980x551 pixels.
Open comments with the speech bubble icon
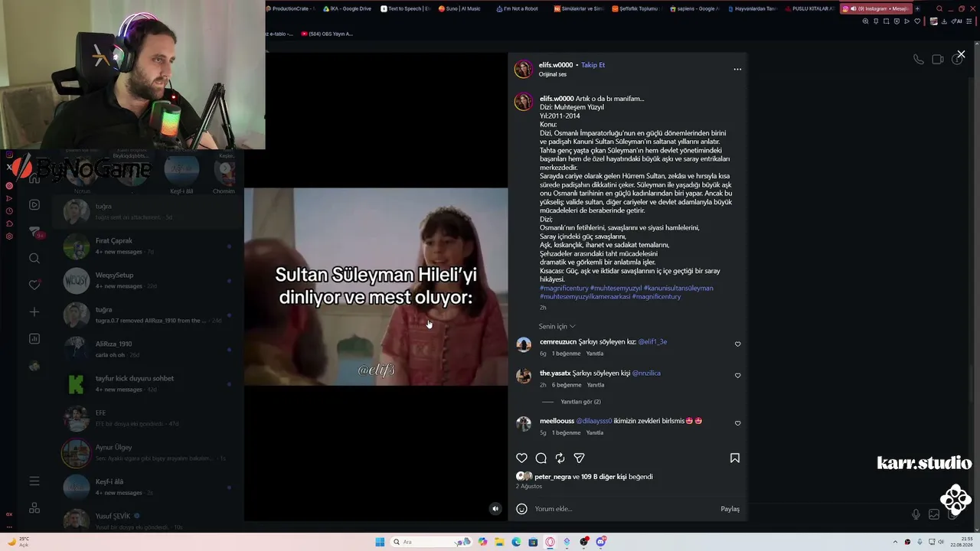(541, 458)
